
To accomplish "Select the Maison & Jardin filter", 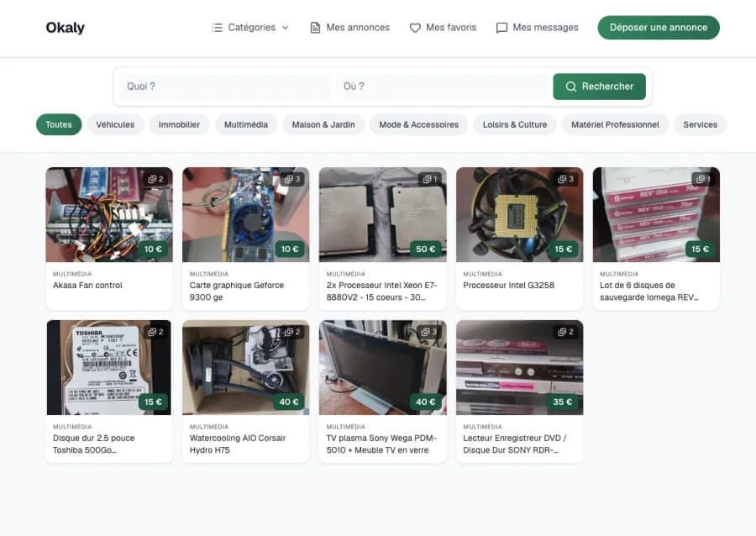I will (323, 124).
